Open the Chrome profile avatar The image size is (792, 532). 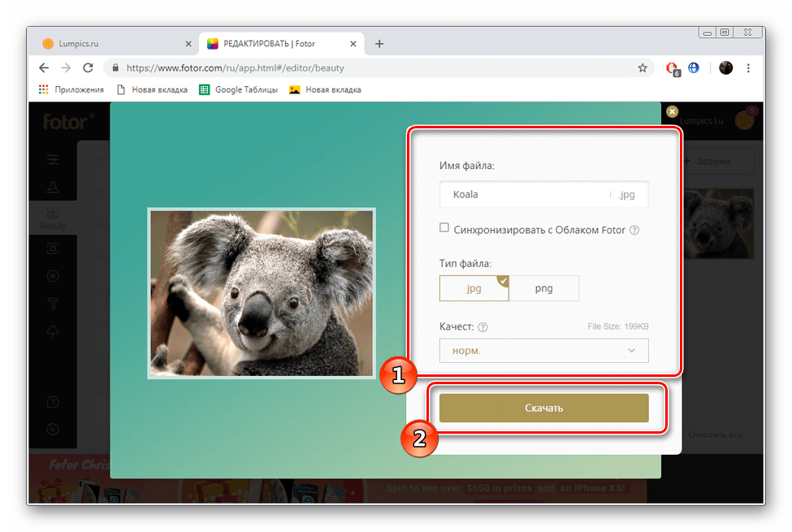click(726, 67)
